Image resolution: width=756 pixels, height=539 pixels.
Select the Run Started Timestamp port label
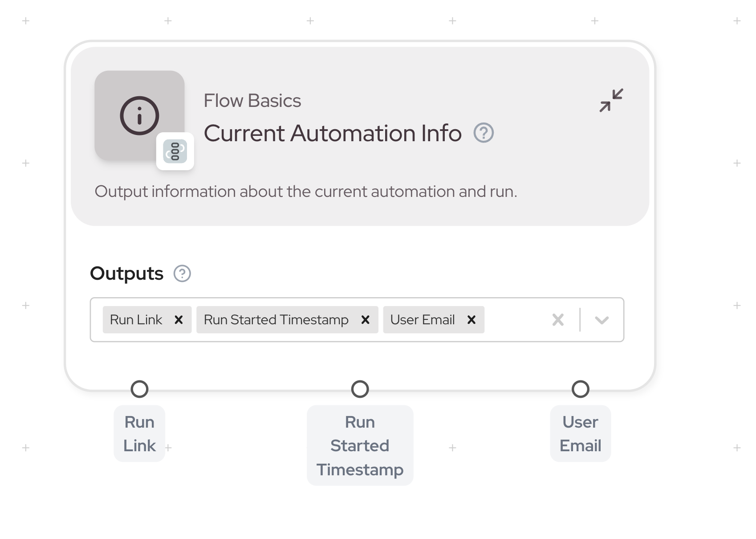[x=360, y=445]
